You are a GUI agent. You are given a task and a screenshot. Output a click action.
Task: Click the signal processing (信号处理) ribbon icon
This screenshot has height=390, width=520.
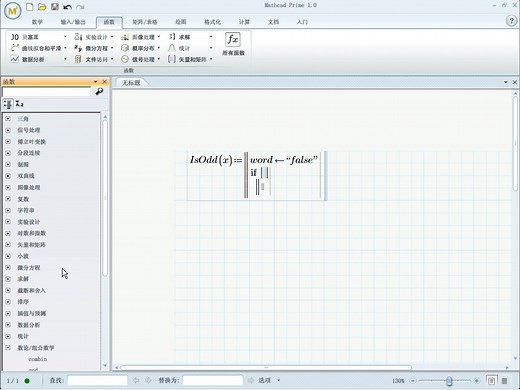tap(125, 59)
